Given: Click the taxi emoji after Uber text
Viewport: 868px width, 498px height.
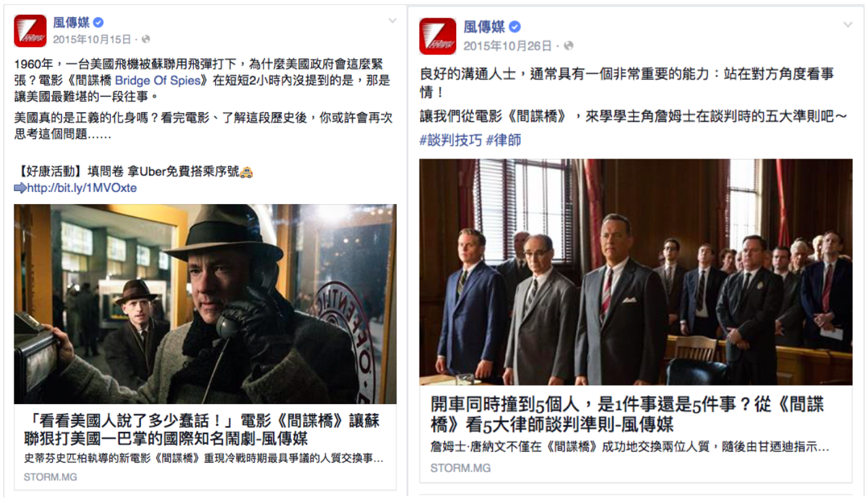Looking at the screenshot, I should click(246, 172).
